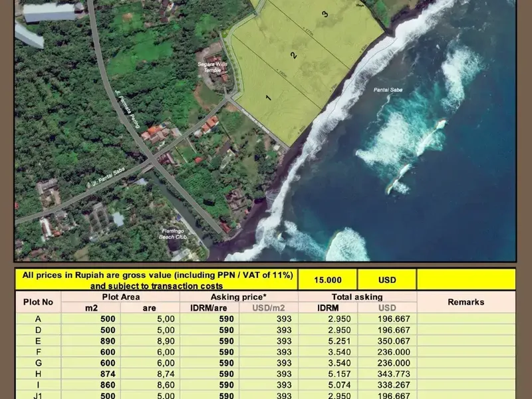Click plot I's 860 m2 area value

click(108, 385)
